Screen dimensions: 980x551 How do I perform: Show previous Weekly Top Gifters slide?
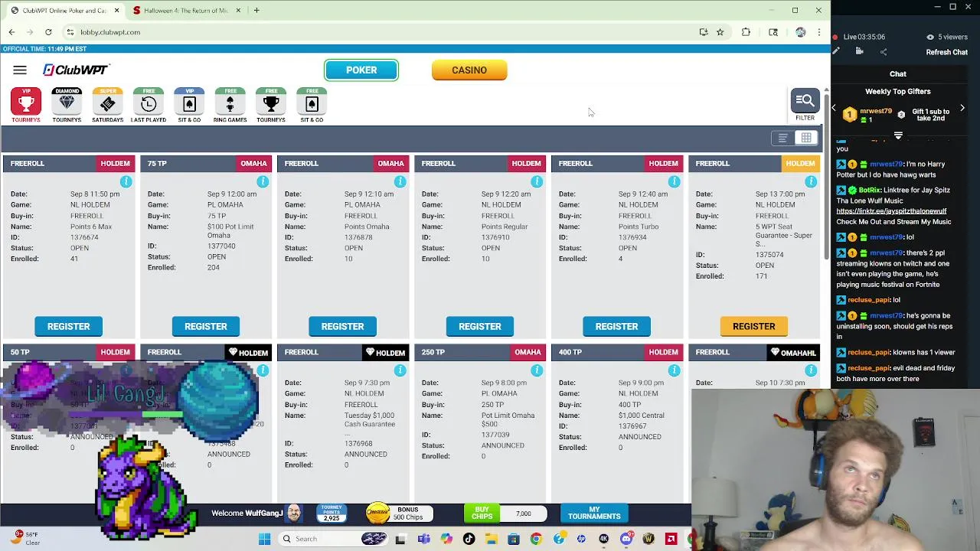[x=834, y=109]
